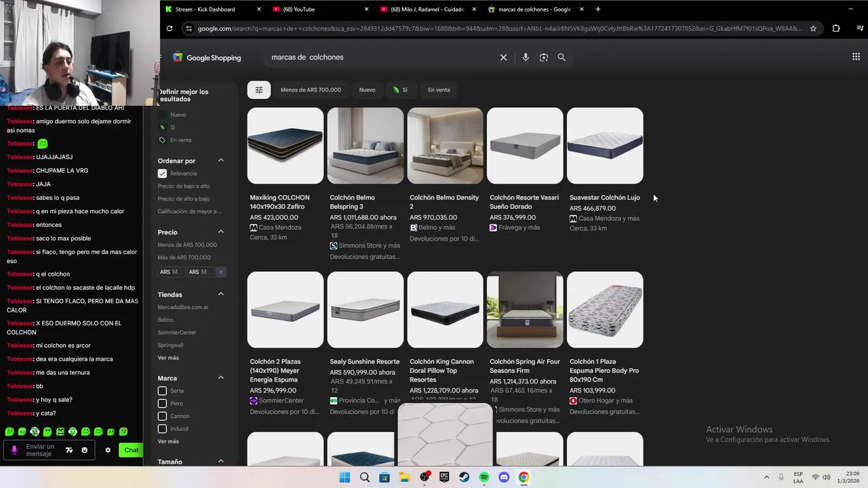Click the green Chat send button
Image resolution: width=868 pixels, height=488 pixels.
coord(131,450)
